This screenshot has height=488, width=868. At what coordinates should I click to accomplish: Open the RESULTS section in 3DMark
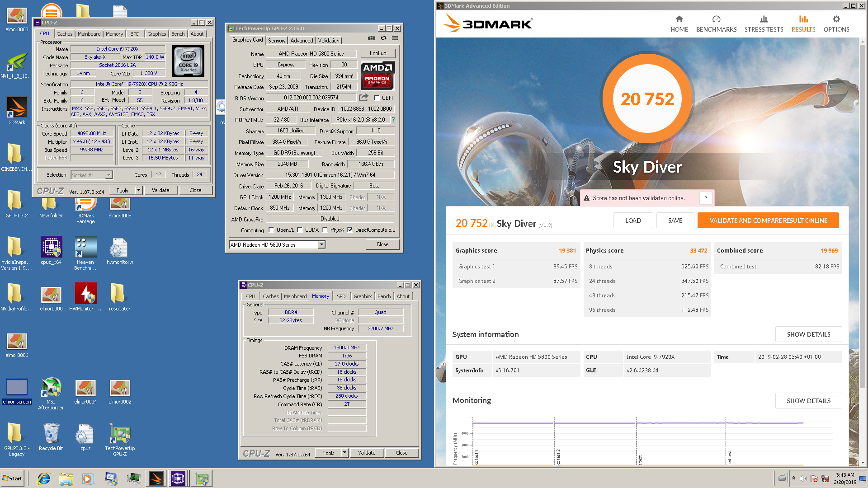click(803, 24)
